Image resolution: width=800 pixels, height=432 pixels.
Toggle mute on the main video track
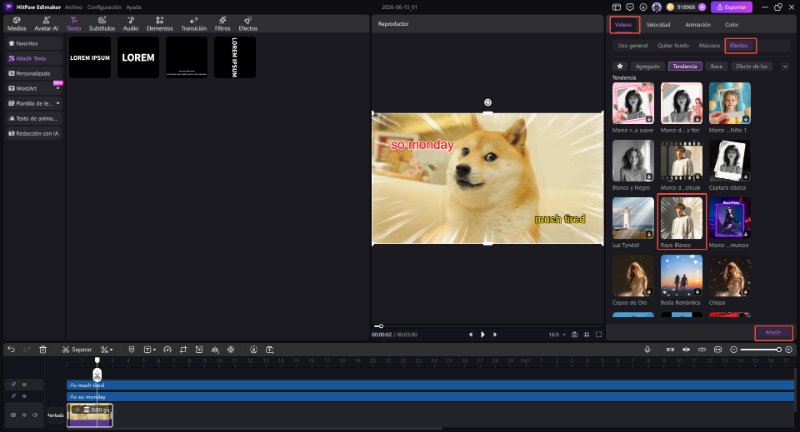click(24, 415)
